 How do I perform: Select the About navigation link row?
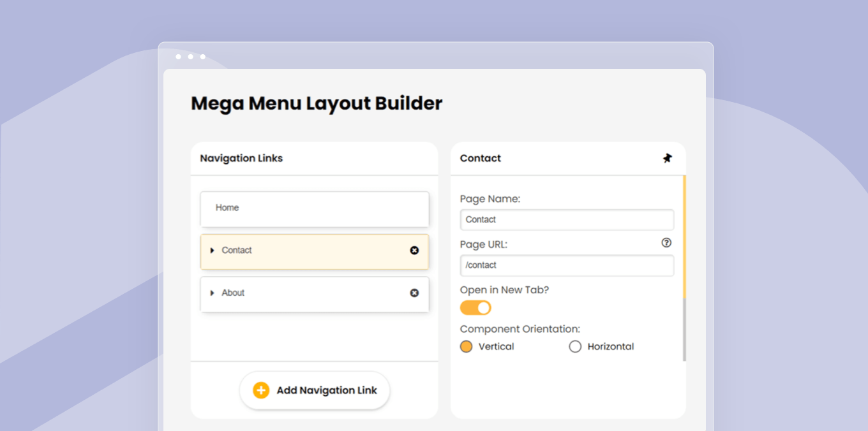[314, 294]
